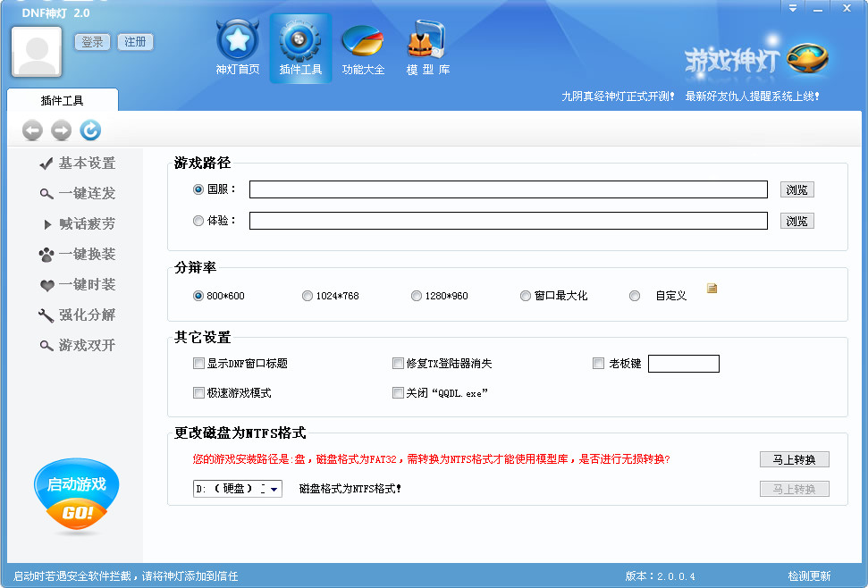Click the 启动游戏 GO button
Screen dimensions: 868x588
(x=76, y=496)
